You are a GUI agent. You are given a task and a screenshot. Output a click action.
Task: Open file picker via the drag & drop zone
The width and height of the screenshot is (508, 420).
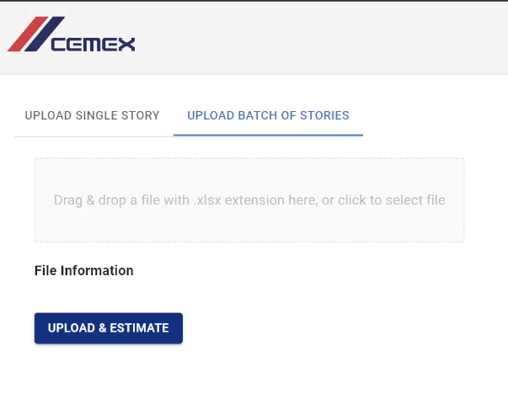[249, 200]
